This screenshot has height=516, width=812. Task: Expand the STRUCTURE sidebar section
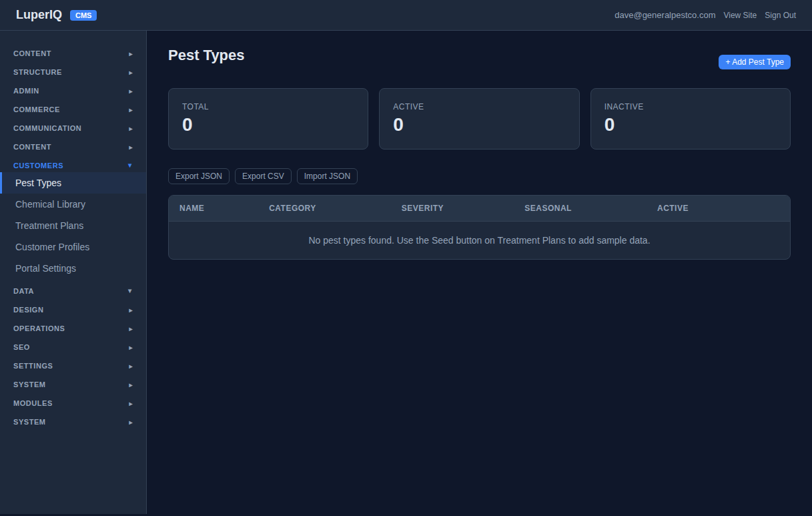click(x=72, y=72)
